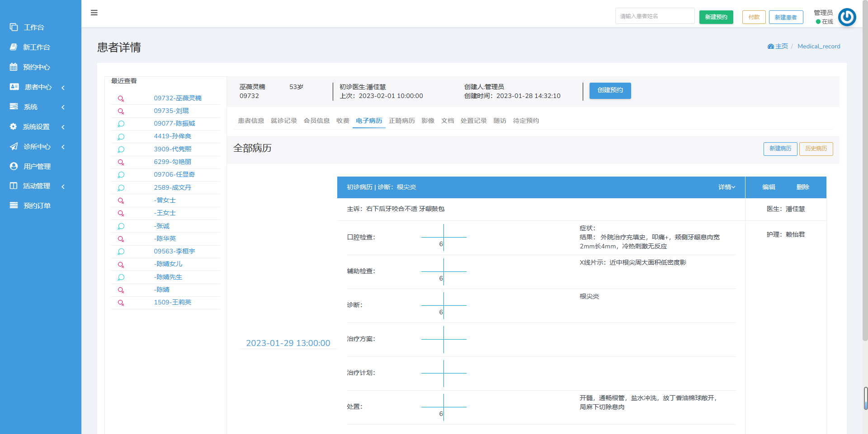This screenshot has width=868, height=434.
Task: Click the chat bubble icon beside 09706-任显奇
Action: pos(121,175)
